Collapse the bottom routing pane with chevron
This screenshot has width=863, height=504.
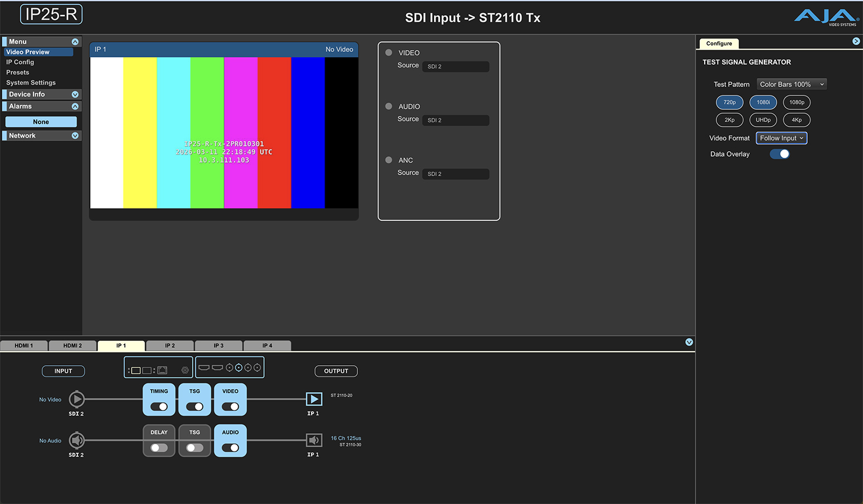point(689,342)
